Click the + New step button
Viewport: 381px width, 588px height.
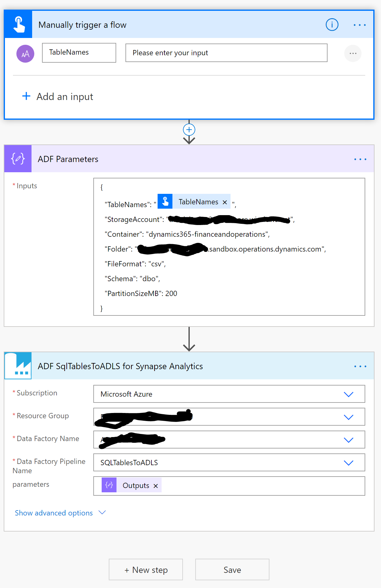tap(146, 569)
